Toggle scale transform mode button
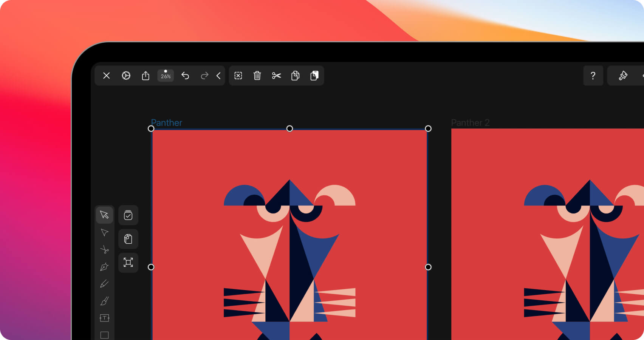This screenshot has width=644, height=340. click(128, 262)
